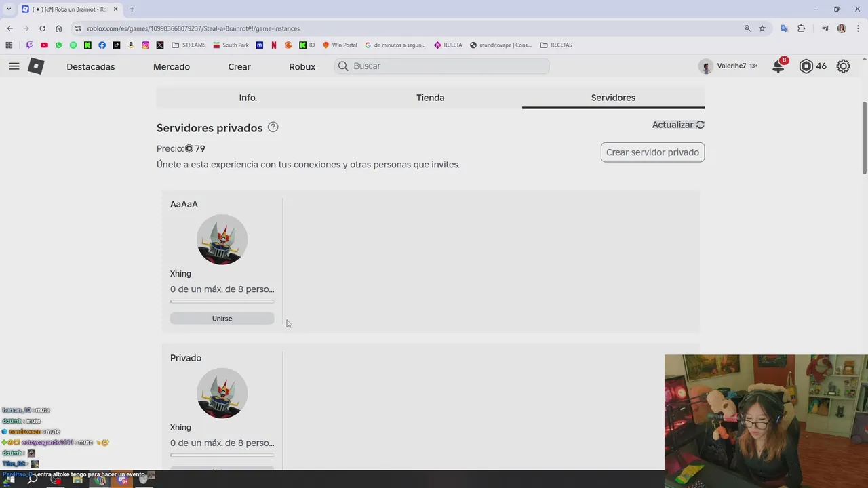Click the Roblox logo home icon
The image size is (868, 488).
[36, 66]
